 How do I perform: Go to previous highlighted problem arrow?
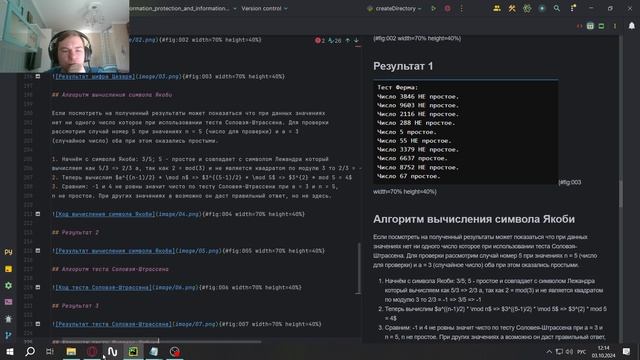[x=348, y=40]
